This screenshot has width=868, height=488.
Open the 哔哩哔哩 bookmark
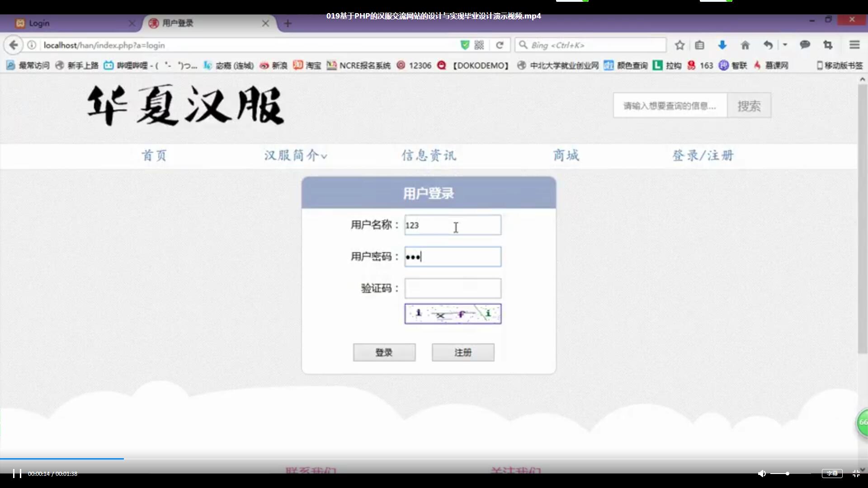pyautogui.click(x=151, y=66)
